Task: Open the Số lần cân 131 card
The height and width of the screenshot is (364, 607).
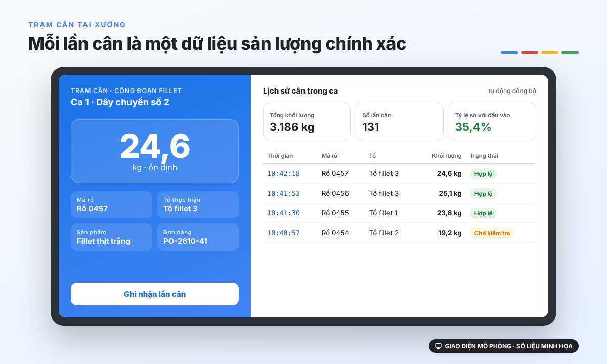Action: click(x=400, y=121)
